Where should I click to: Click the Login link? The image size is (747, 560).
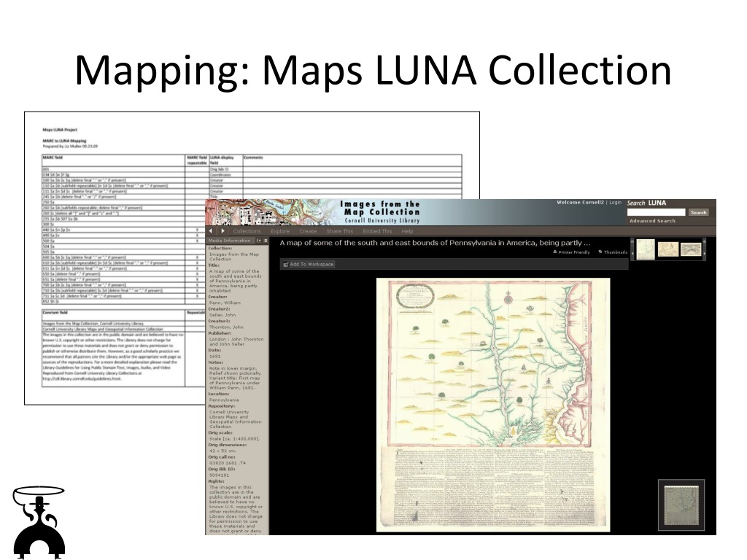click(616, 203)
